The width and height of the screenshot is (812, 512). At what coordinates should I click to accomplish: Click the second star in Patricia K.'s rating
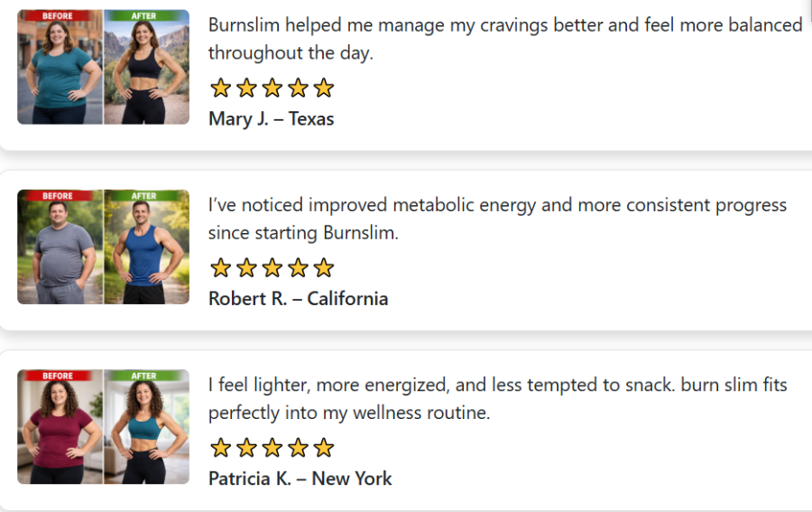246,448
